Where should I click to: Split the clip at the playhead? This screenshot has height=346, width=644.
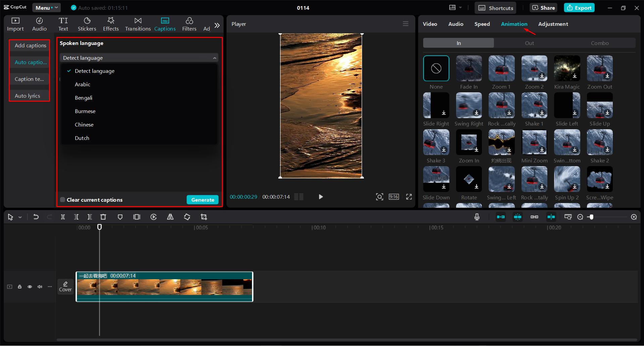pos(63,217)
